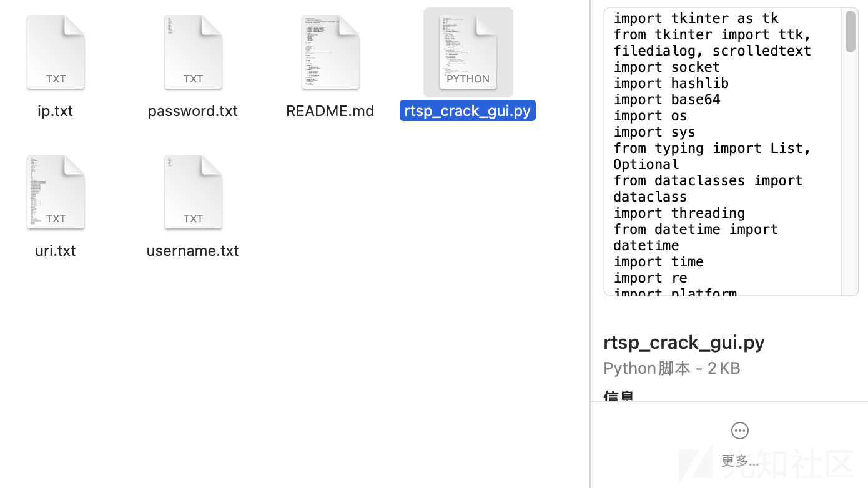Viewport: 868px width, 488px height.
Task: Click the uri.txt filename label
Action: (x=56, y=250)
